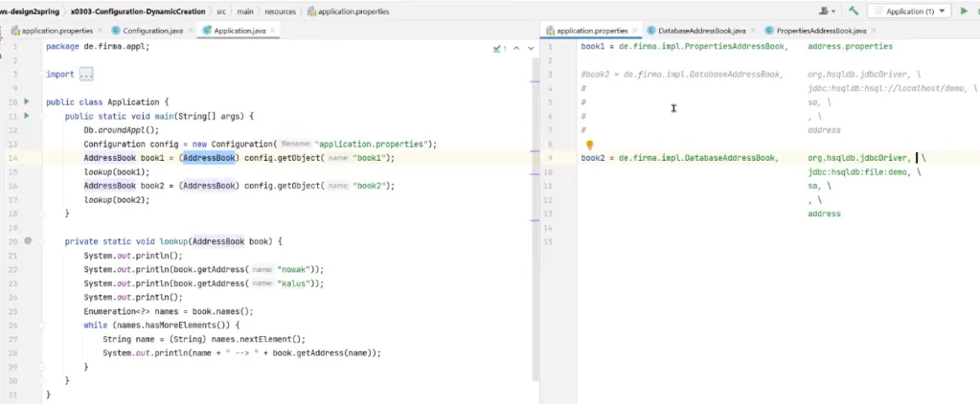Open the Application (1) run configuration dropdown
This screenshot has width=980, height=404.
point(909,11)
